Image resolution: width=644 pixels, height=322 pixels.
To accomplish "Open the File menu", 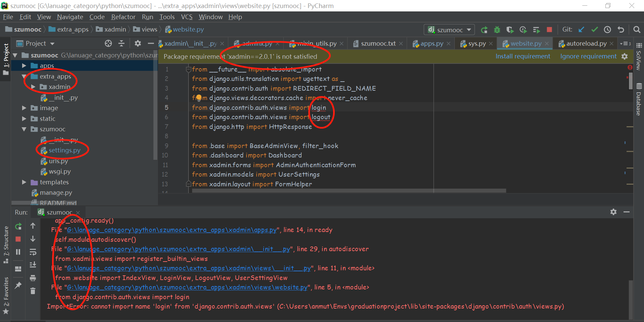I will [x=8, y=17].
